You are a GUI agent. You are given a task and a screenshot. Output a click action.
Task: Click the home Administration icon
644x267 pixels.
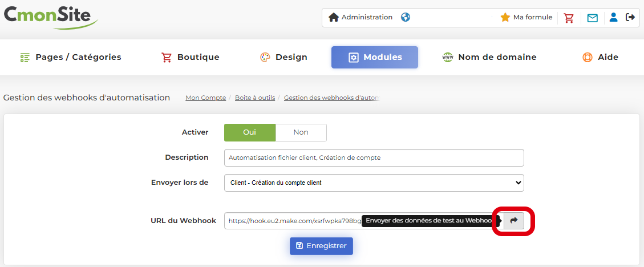pos(334,17)
